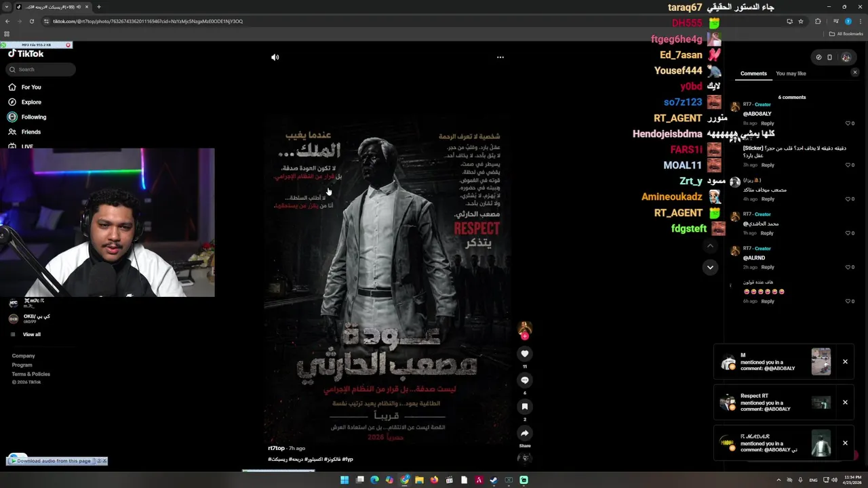Reply to the @ABO8ALY comment
Viewport: 868px width, 488px height.
point(768,123)
